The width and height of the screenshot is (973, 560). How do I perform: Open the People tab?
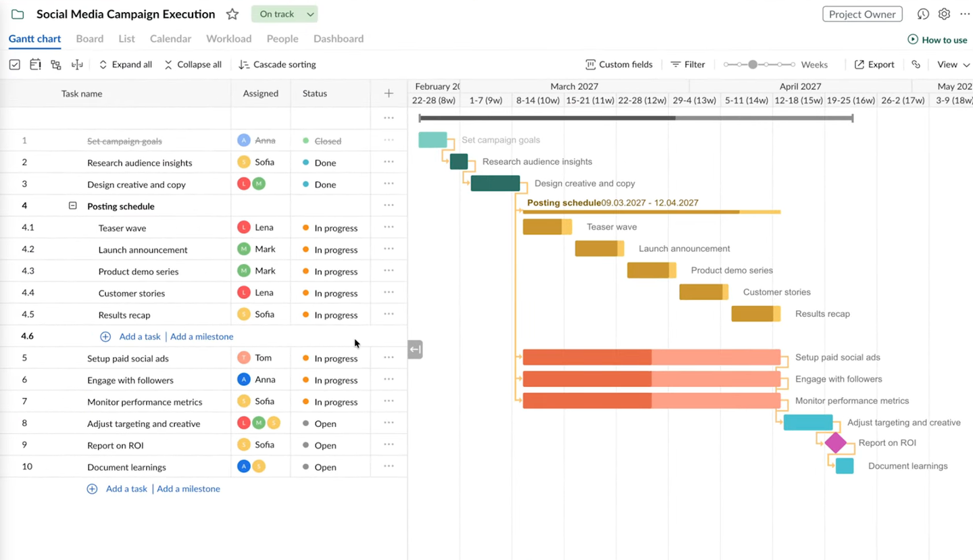[282, 39]
